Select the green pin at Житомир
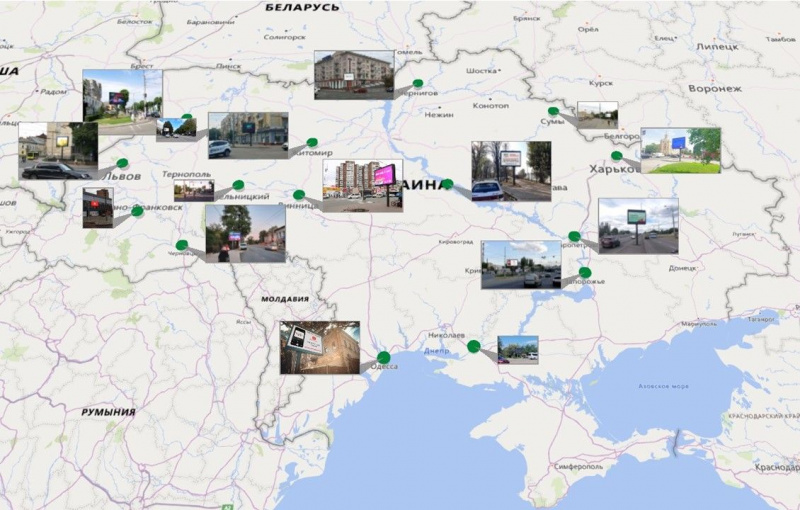The width and height of the screenshot is (800, 510). (312, 143)
